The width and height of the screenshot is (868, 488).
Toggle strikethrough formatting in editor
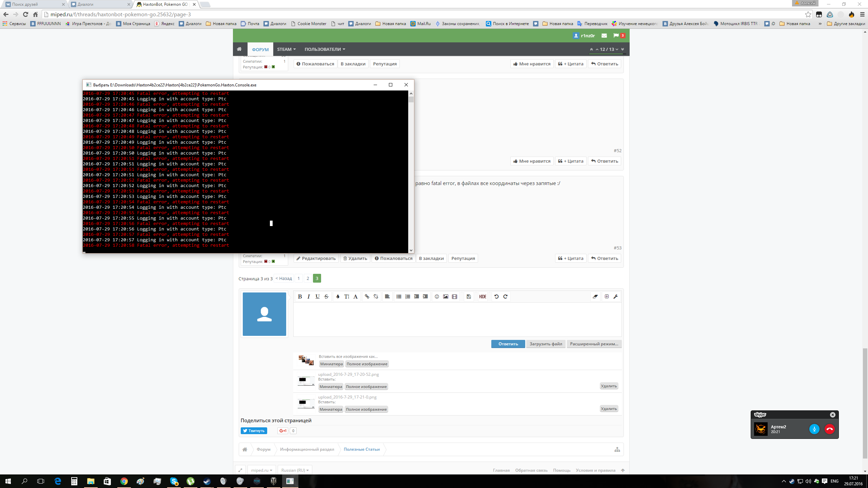[x=326, y=297]
